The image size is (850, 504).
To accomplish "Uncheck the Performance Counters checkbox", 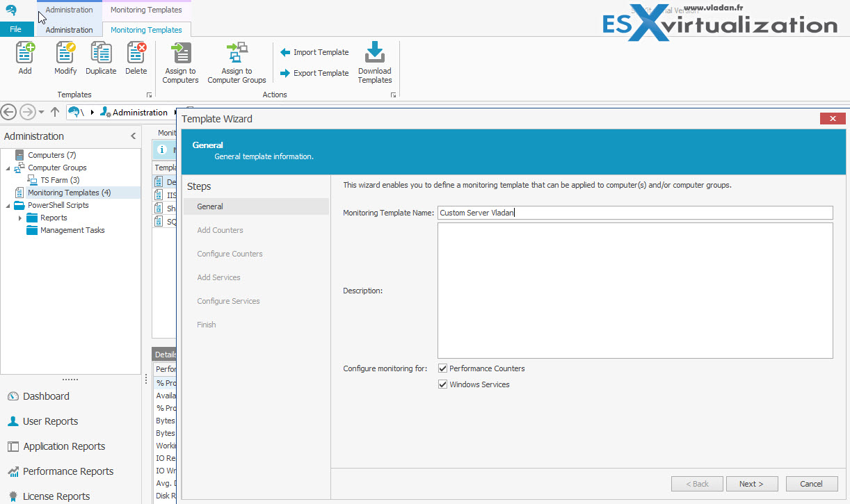I will (x=442, y=368).
